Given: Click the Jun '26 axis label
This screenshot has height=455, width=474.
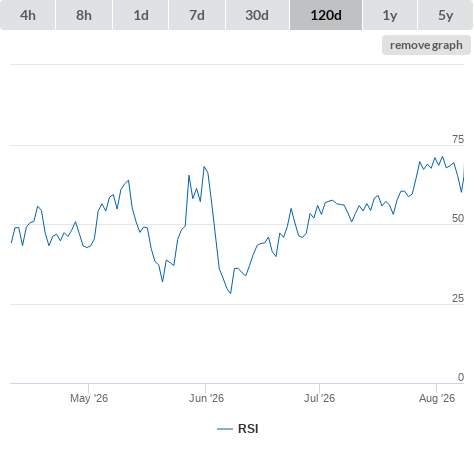Looking at the screenshot, I should point(206,398).
